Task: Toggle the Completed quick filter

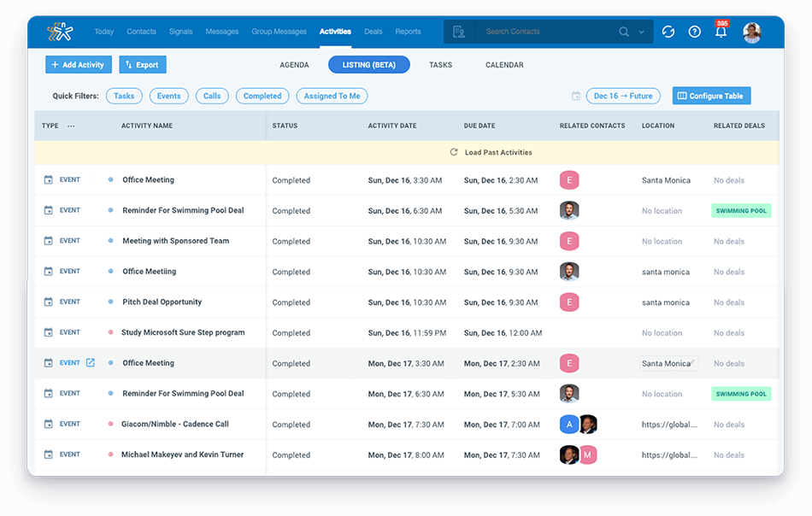Action: [x=262, y=96]
